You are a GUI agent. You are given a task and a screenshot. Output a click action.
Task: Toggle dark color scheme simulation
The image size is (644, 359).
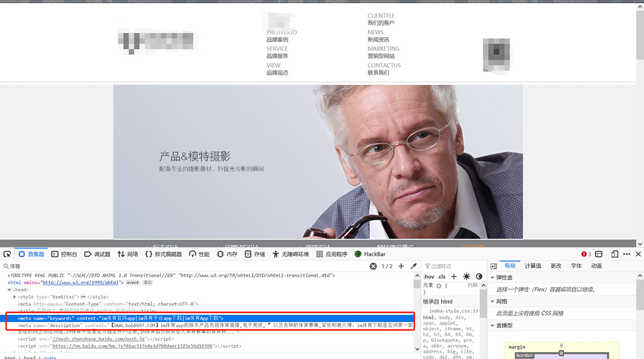pos(479,276)
